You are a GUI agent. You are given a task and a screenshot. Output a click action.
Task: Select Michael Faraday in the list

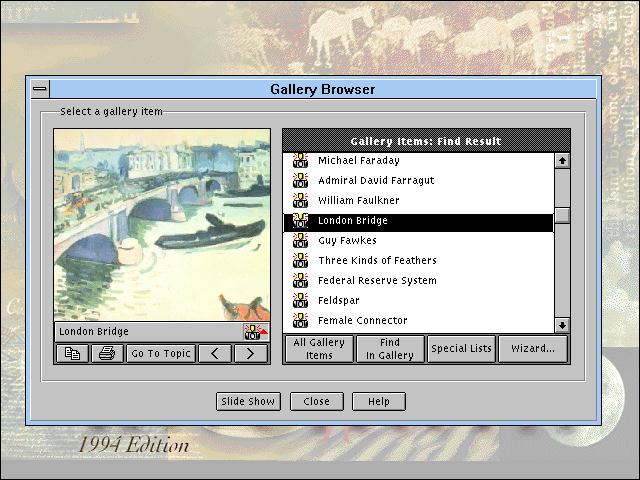coord(418,160)
